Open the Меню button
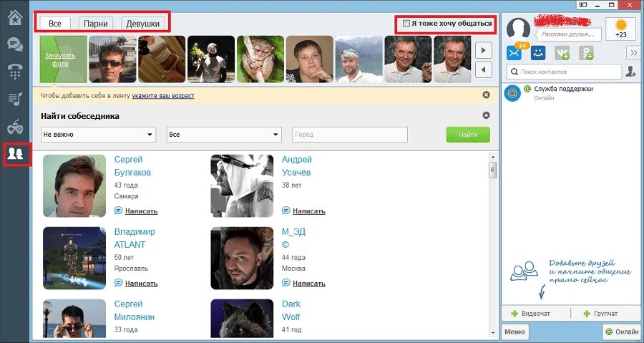Viewport: 644px width, 343px height. (514, 332)
